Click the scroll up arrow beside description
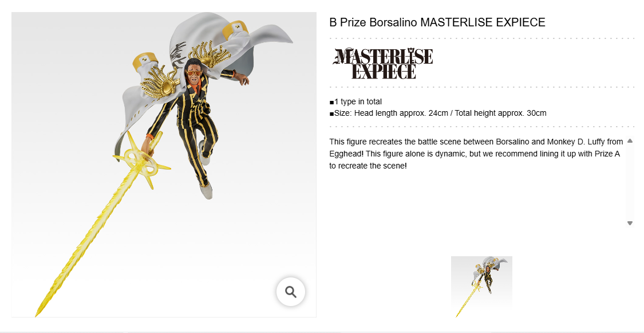Screen dimensions: 644x333 [x=630, y=141]
